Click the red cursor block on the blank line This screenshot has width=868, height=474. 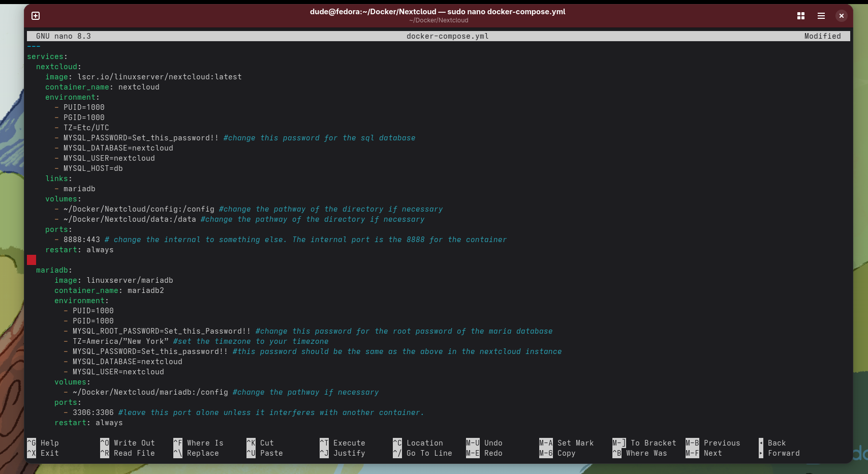pos(32,260)
